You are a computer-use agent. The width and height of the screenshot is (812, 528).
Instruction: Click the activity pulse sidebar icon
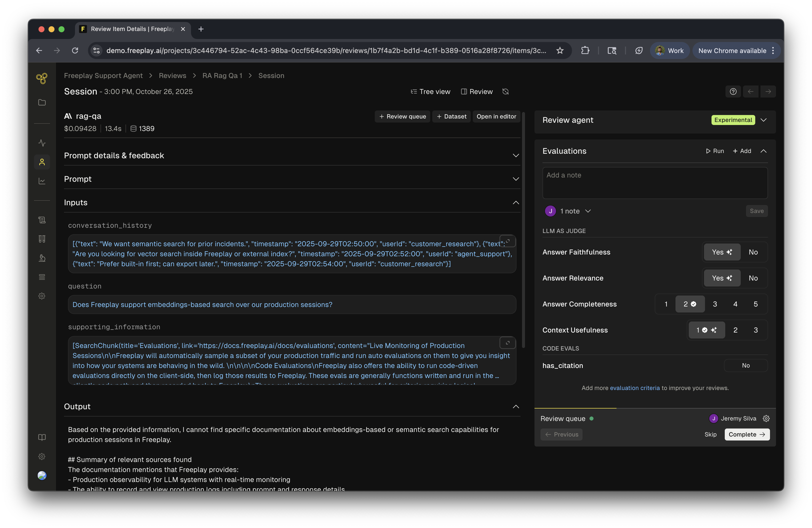41,143
